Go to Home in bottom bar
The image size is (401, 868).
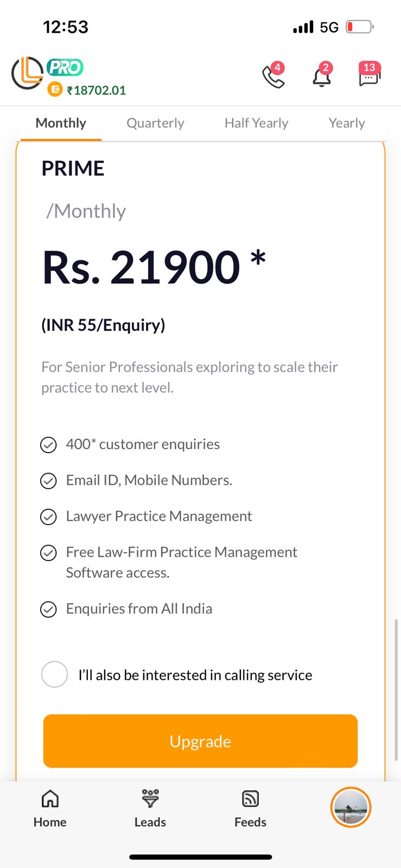tap(50, 808)
